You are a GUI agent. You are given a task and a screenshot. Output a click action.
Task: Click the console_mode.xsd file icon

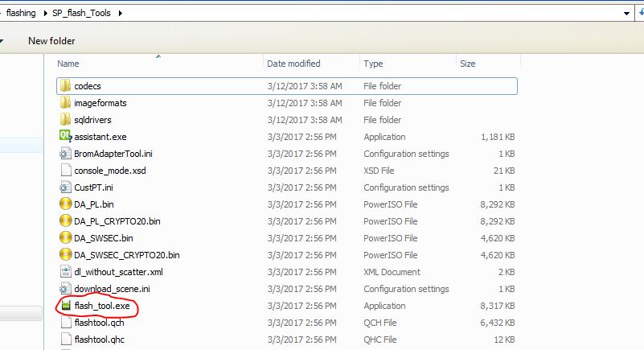pyautogui.click(x=66, y=171)
